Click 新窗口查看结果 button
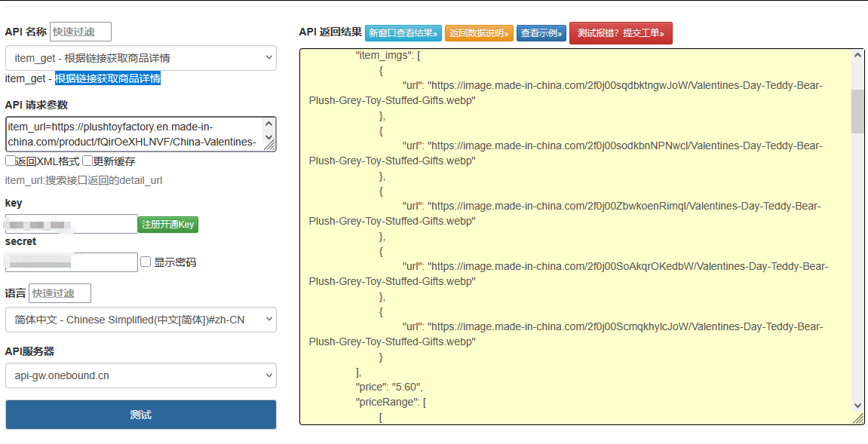 (403, 33)
